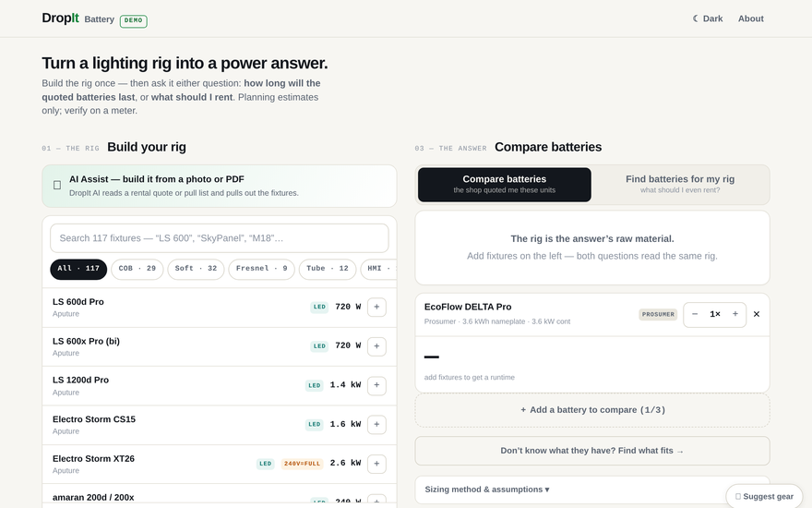Filter fixtures by Soft · 32

(196, 269)
